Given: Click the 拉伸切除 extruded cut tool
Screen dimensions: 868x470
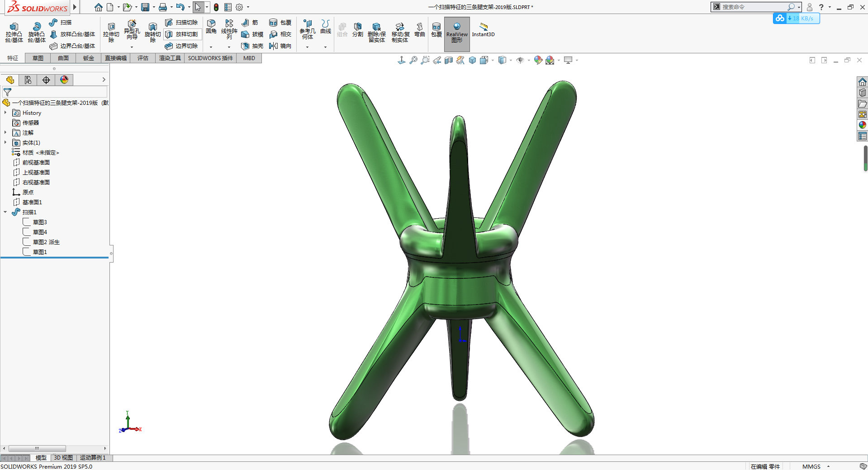Looking at the screenshot, I should click(x=111, y=32).
